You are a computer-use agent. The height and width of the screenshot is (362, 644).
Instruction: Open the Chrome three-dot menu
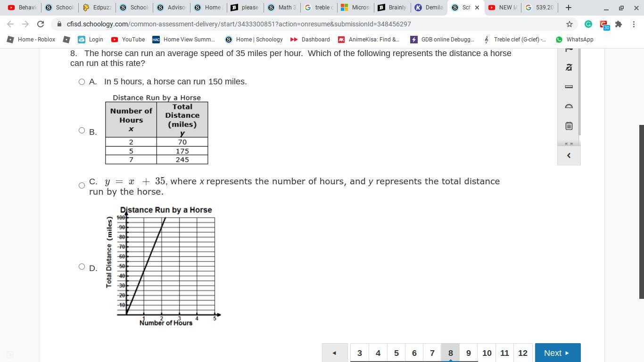click(634, 24)
